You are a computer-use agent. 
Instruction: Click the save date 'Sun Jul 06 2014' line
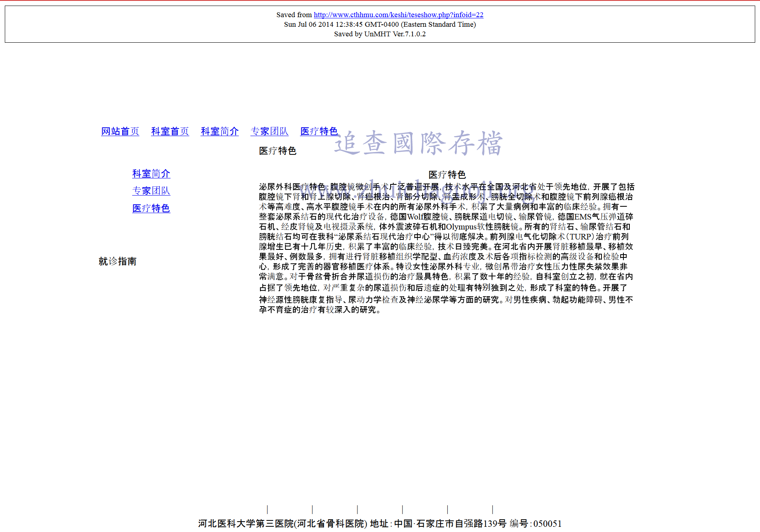point(380,24)
